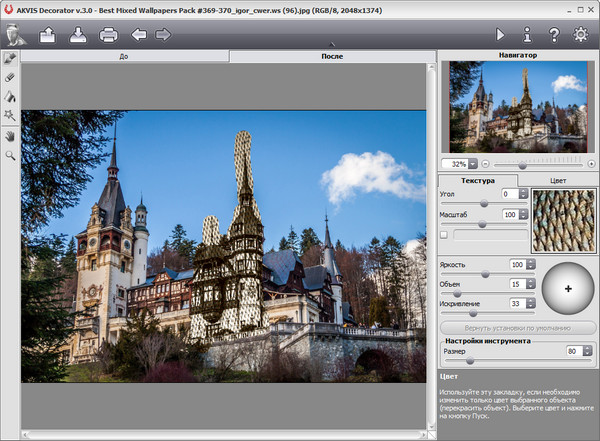The width and height of the screenshot is (600, 441).
Task: Undo the last action with the left arrow
Action: pos(138,36)
